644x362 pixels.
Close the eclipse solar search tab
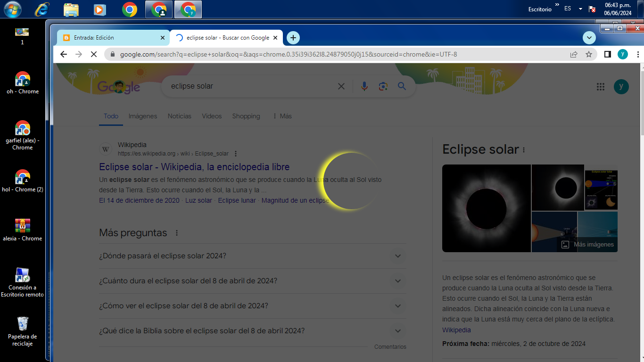pyautogui.click(x=276, y=38)
